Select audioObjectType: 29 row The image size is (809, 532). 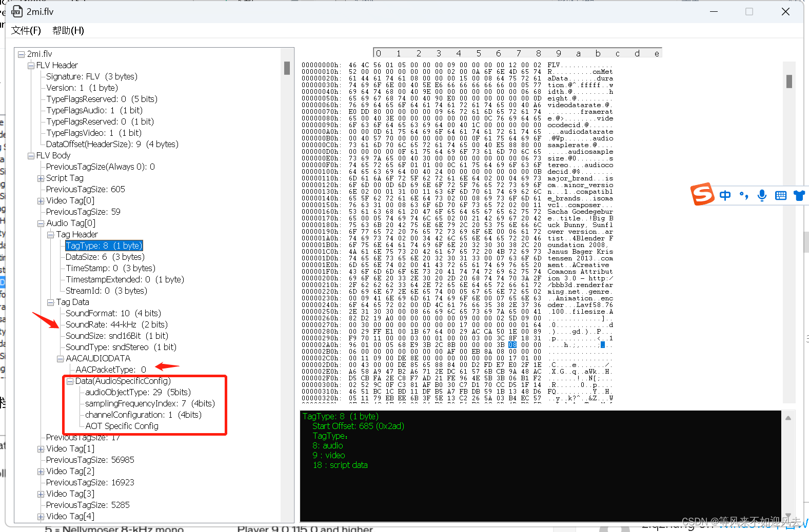(x=138, y=392)
